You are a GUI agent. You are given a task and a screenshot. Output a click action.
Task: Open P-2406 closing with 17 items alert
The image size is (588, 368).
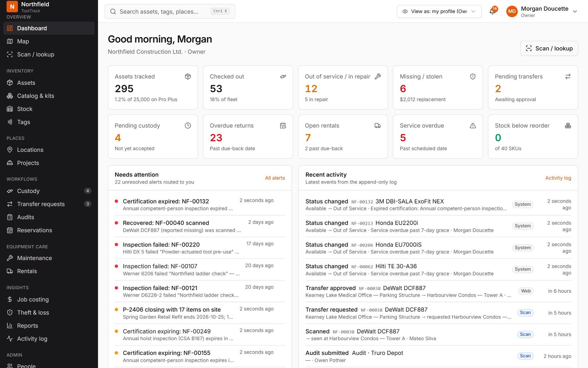200,313
